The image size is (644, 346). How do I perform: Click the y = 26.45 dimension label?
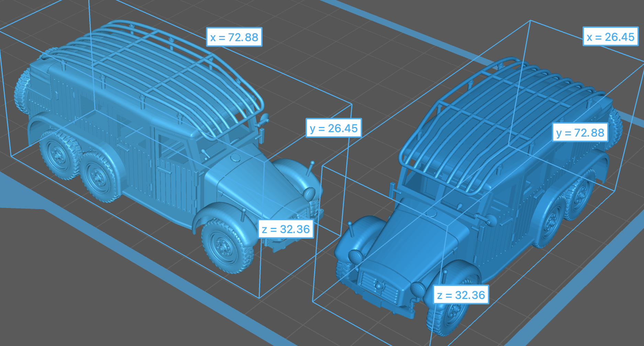click(333, 128)
